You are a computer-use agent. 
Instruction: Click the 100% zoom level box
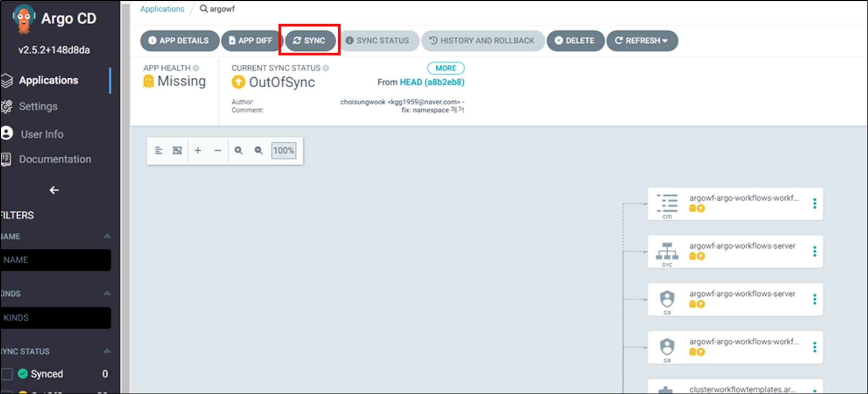point(283,150)
